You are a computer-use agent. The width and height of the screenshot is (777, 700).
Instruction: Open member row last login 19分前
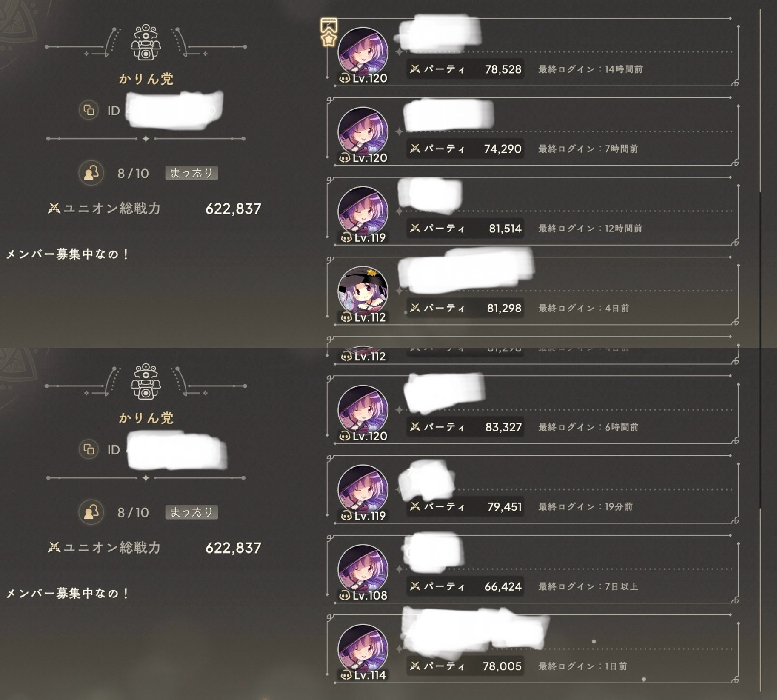533,490
